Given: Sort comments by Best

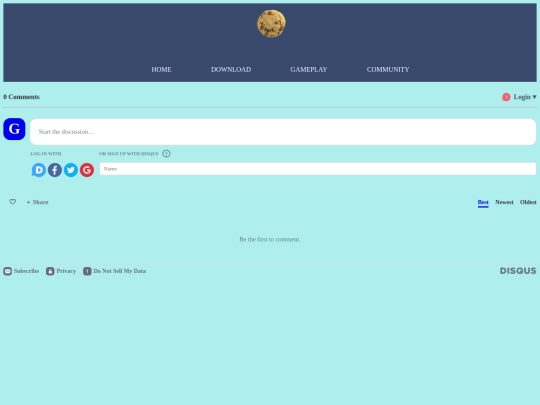Looking at the screenshot, I should coord(483,202).
